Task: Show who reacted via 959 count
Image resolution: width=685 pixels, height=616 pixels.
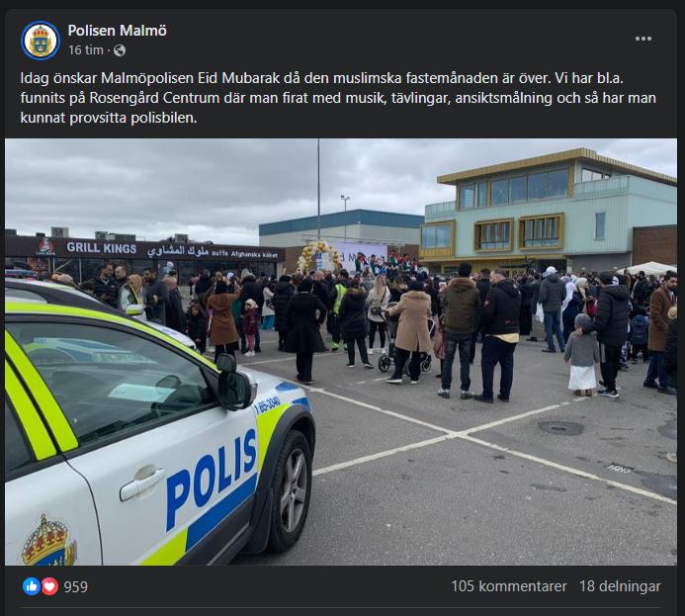Action: [76, 586]
